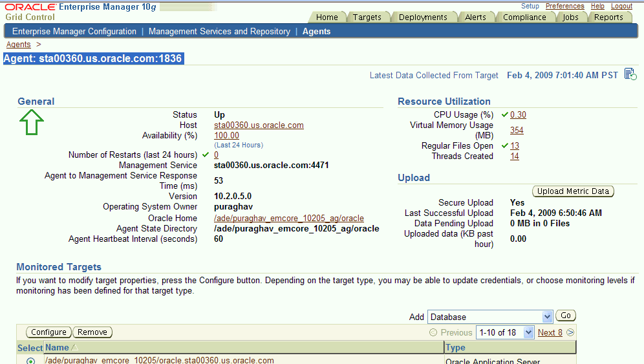644x364 pixels.
Task: Click the Configure button
Action: [48, 332]
